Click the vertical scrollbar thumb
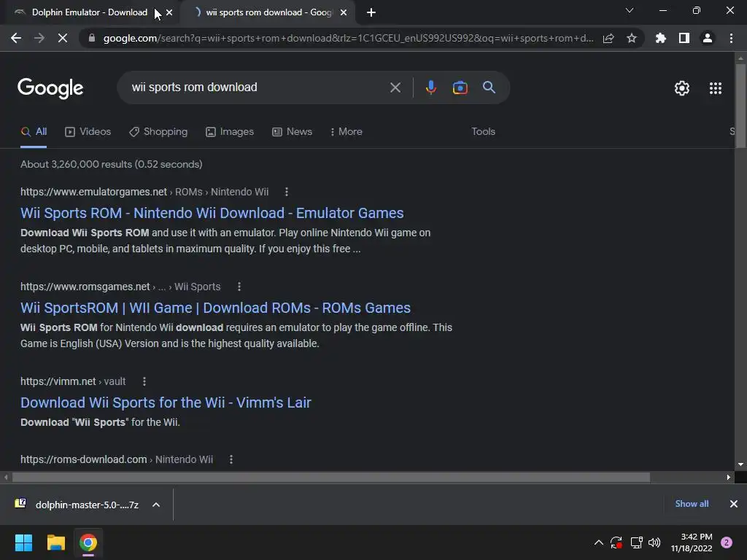 (740, 106)
